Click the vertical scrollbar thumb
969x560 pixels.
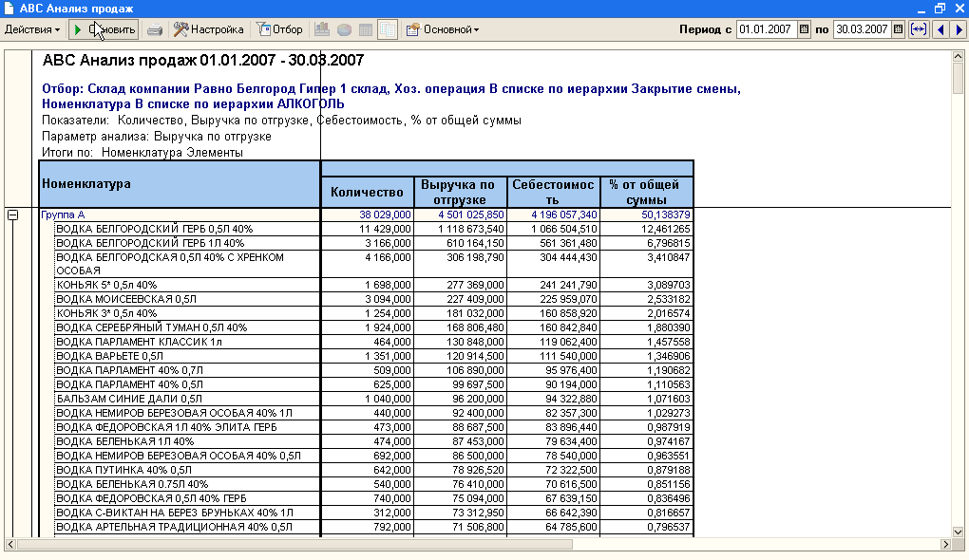(x=958, y=78)
